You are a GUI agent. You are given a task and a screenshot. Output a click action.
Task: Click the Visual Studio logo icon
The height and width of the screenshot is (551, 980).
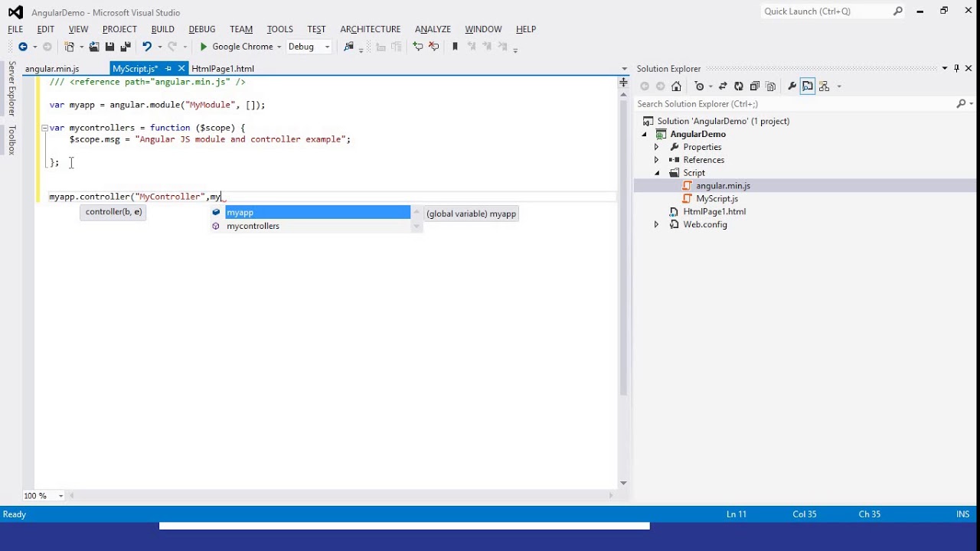15,12
